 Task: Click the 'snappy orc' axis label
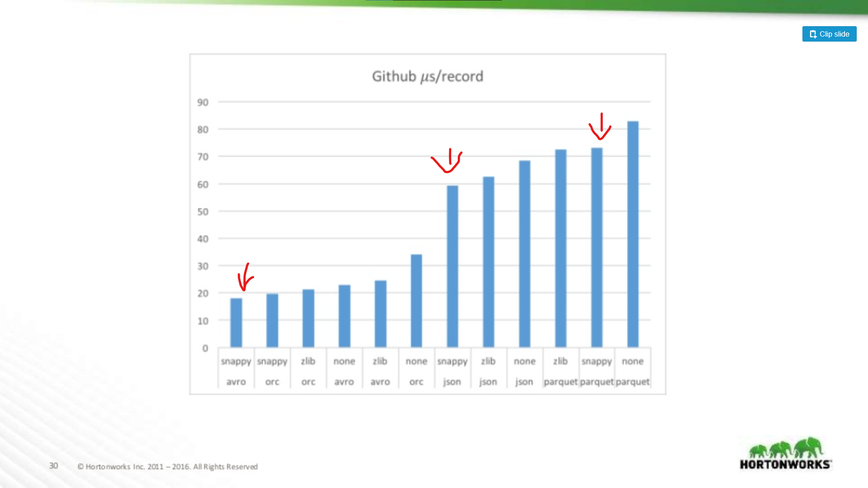click(x=272, y=371)
